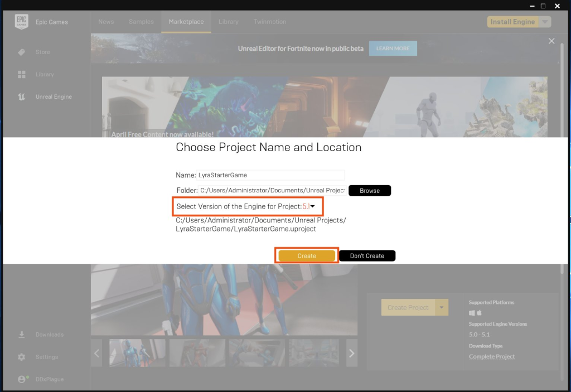Expand the Create Project arrow dropdown
The width and height of the screenshot is (571, 392).
(x=442, y=307)
